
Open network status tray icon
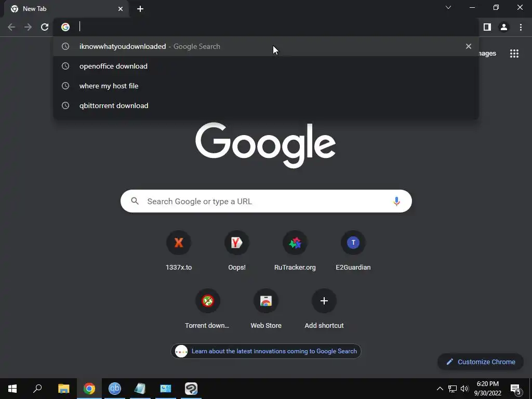453,389
